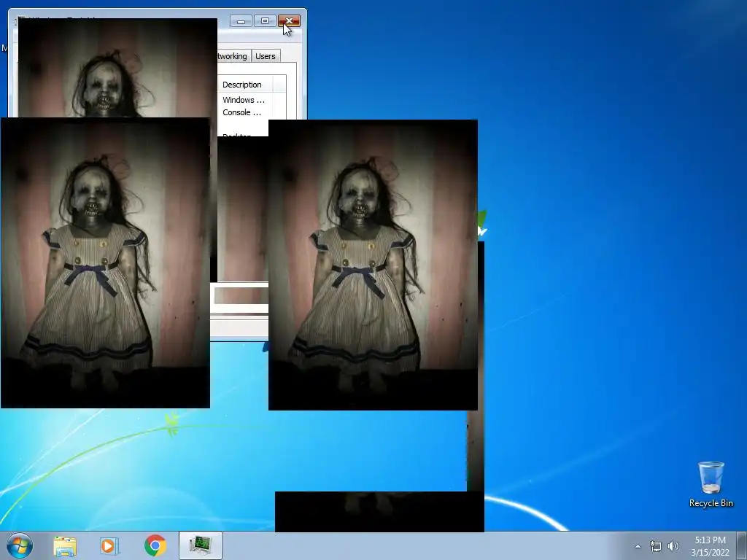Open the volume speaker tray icon
Screen dimensions: 747x560
pyautogui.click(x=673, y=546)
